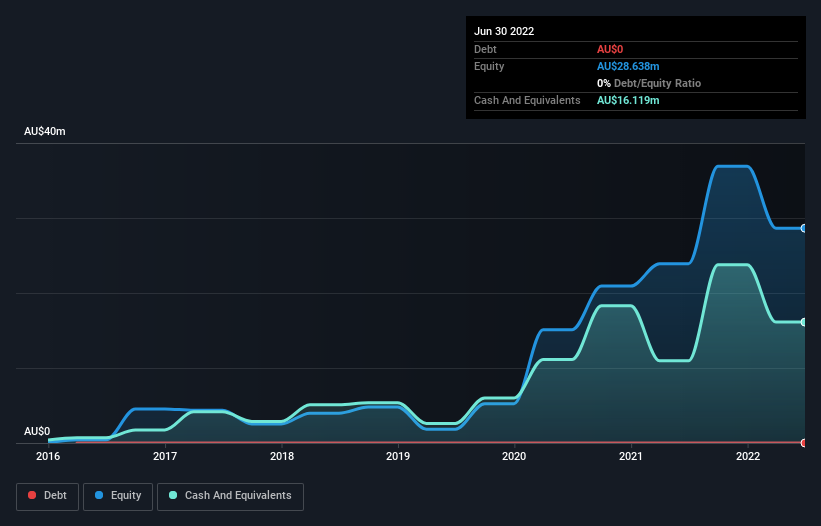Image resolution: width=821 pixels, height=526 pixels.
Task: Select the blue Equity endpoint marker
Action: pyautogui.click(x=804, y=228)
